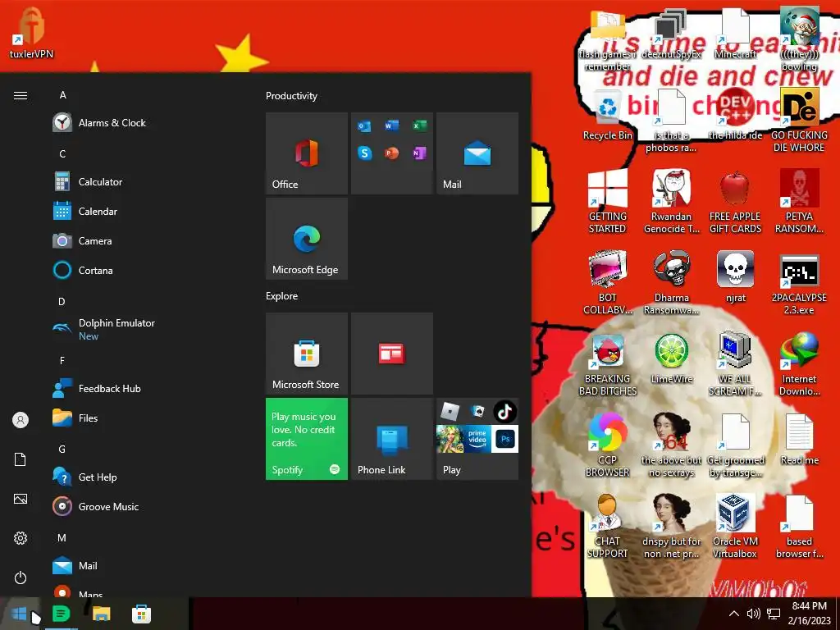The height and width of the screenshot is (630, 840).
Task: Open the green app pinned to the taskbar
Action: tap(61, 614)
